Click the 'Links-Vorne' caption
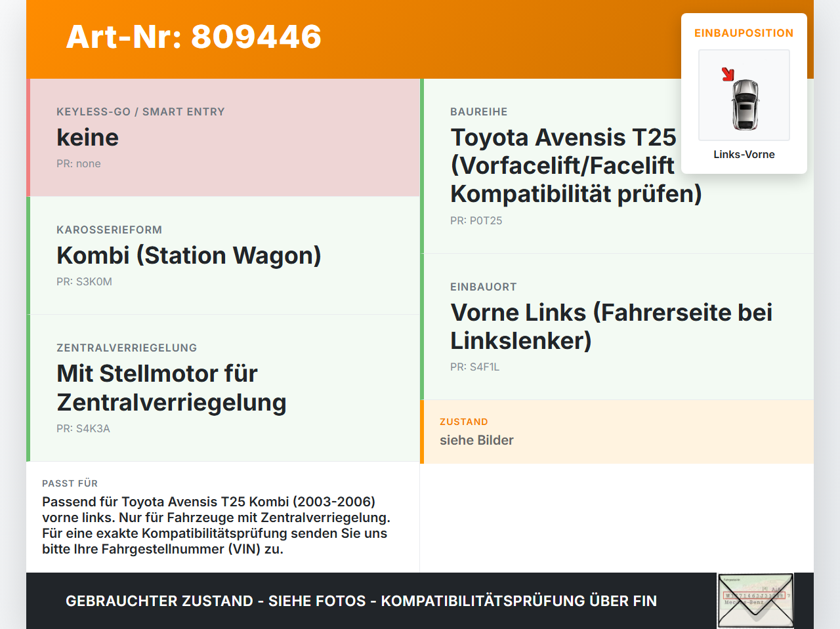Viewport: 840px width, 629px height. pos(744,154)
